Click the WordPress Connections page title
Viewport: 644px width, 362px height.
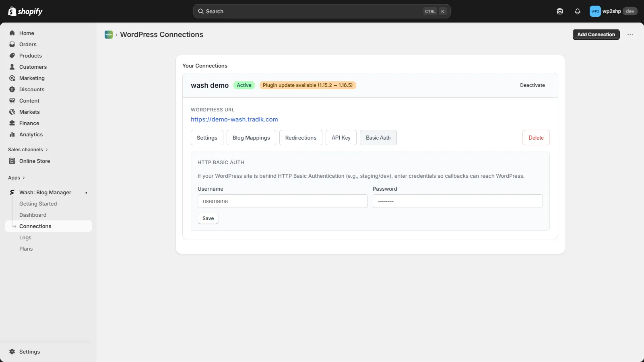click(x=161, y=35)
